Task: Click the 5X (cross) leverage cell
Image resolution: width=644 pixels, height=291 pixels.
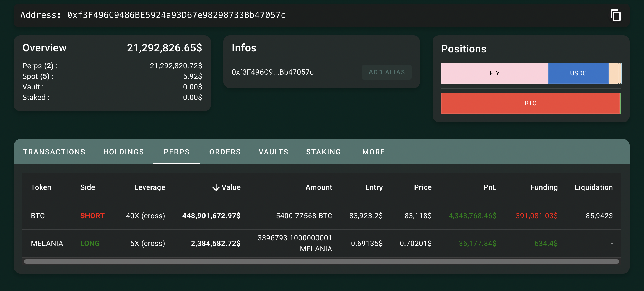Action: click(x=148, y=244)
